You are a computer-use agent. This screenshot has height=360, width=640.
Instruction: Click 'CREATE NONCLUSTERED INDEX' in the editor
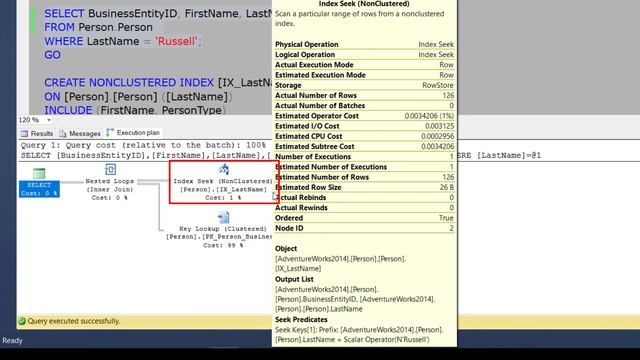click(x=129, y=82)
